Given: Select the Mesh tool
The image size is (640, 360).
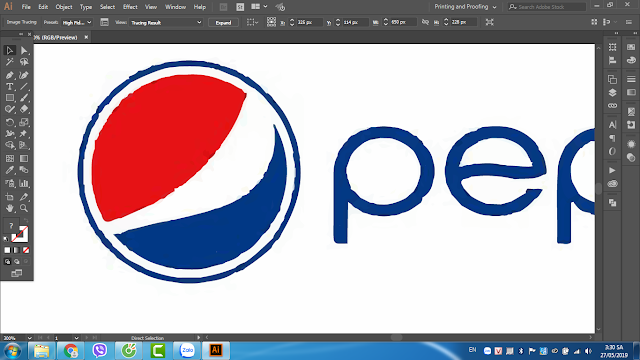Looking at the screenshot, I should (10, 158).
